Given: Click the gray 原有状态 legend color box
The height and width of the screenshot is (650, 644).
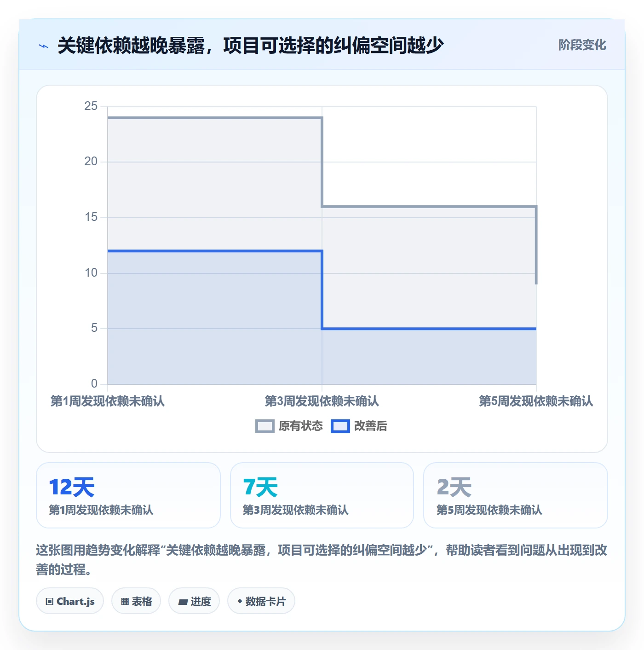Looking at the screenshot, I should point(265,426).
